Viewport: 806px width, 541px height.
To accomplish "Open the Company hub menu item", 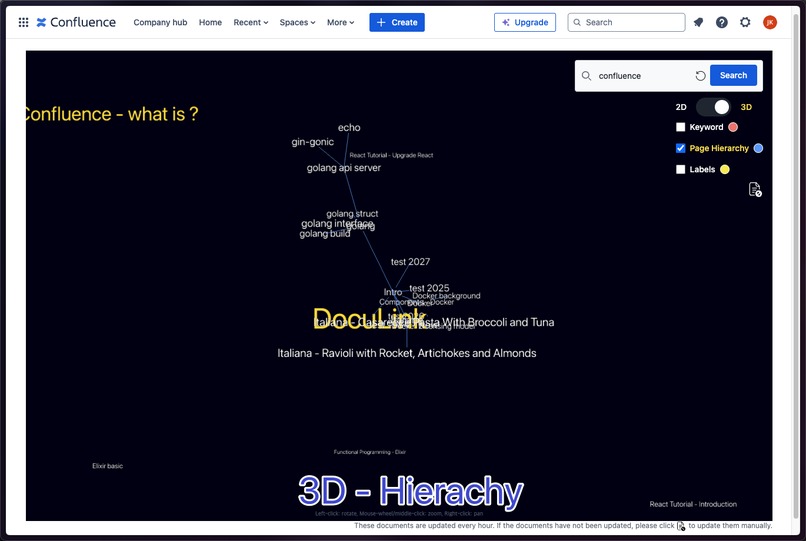I will 160,22.
